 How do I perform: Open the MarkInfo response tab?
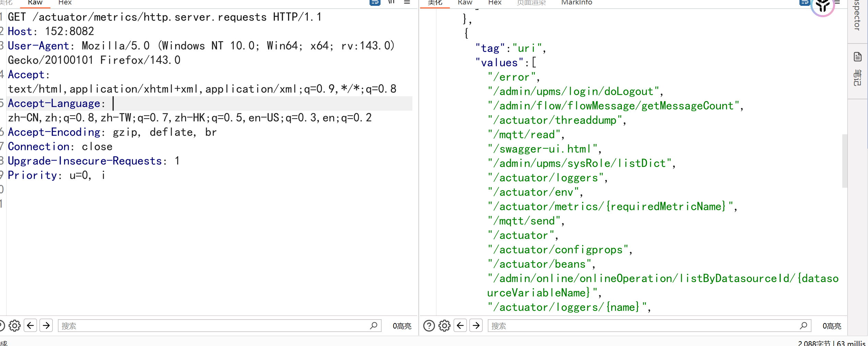point(577,2)
